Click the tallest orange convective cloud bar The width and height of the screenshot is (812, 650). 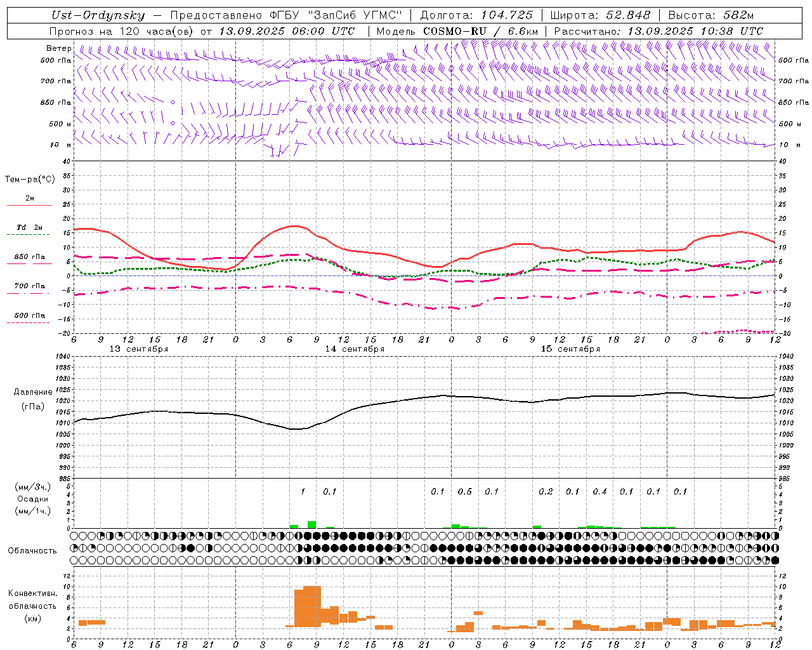pyautogui.click(x=312, y=607)
